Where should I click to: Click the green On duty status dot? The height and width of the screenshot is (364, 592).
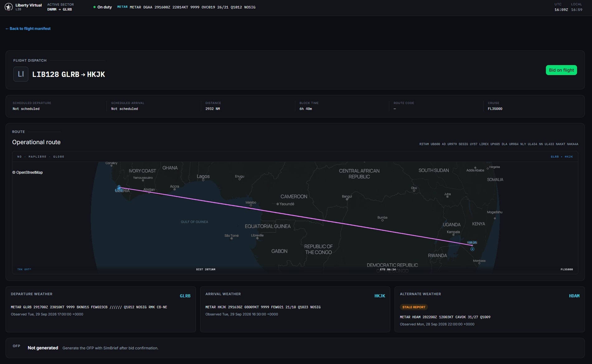click(94, 7)
